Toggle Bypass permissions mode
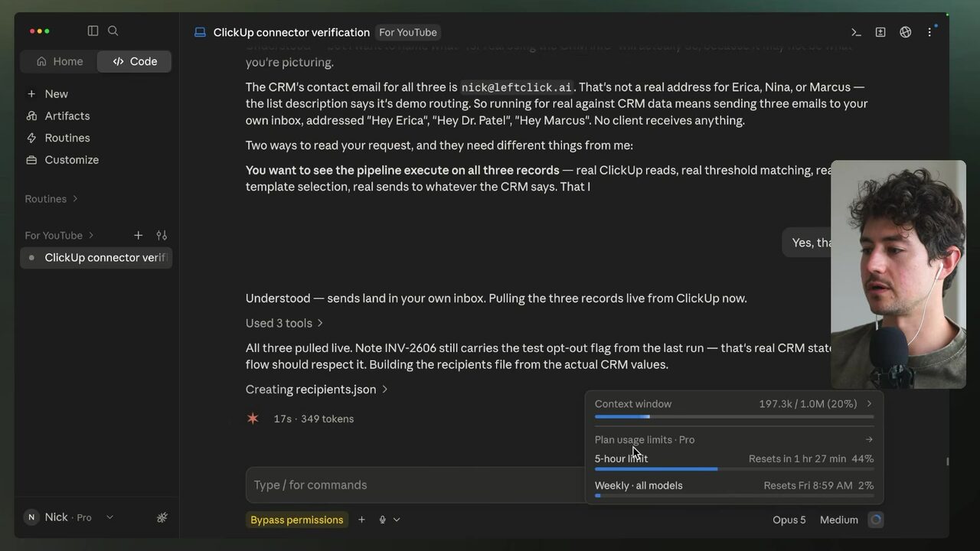Viewport: 980px width, 551px height. click(297, 520)
